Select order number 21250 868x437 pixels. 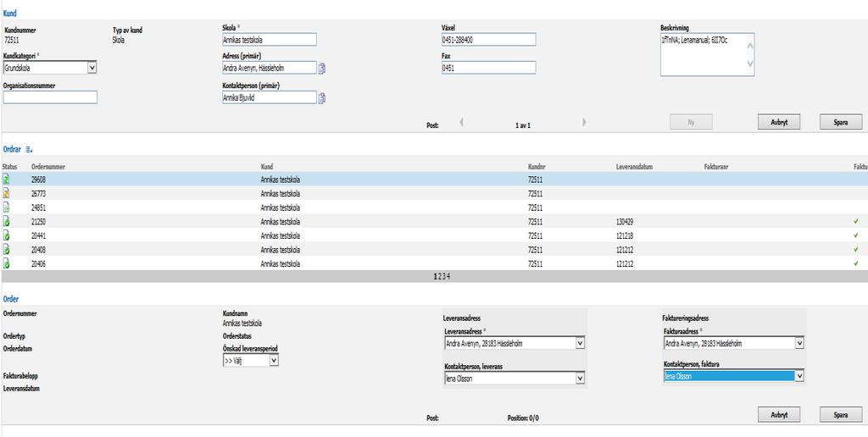click(39, 222)
